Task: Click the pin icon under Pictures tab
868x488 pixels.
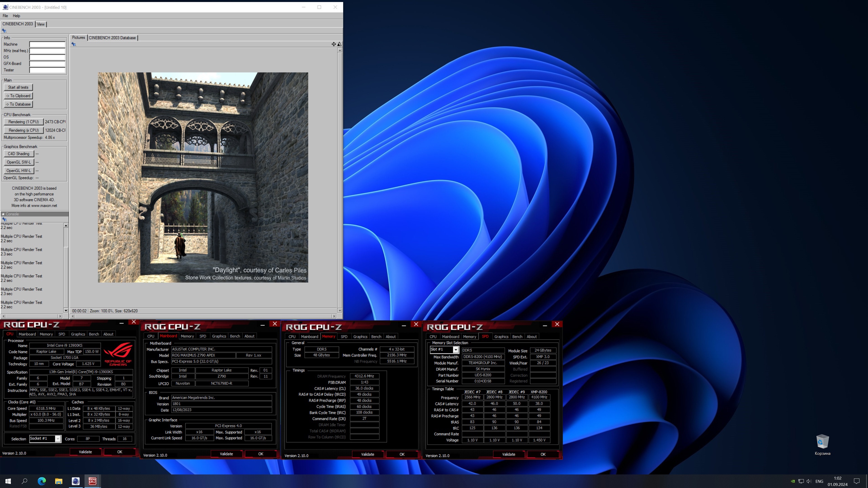Action: click(x=74, y=44)
